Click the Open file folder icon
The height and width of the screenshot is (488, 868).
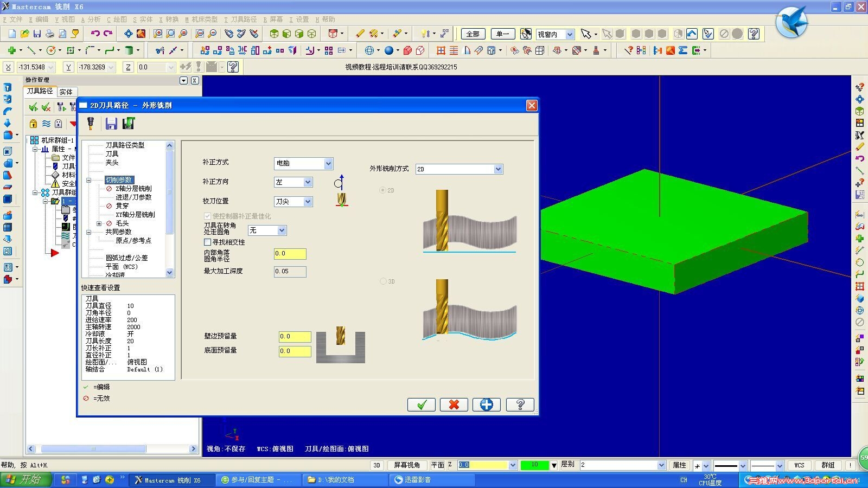coord(24,34)
